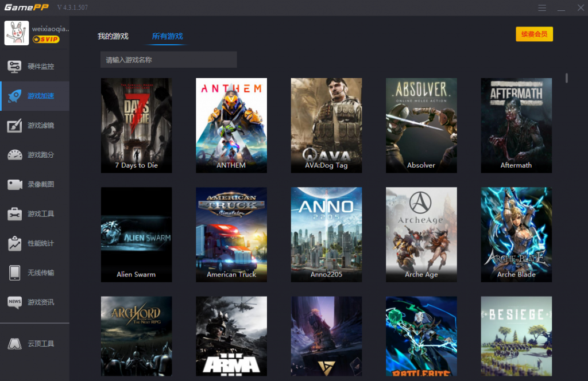
Task: Switch to 所有游戏 tab
Action: click(167, 36)
